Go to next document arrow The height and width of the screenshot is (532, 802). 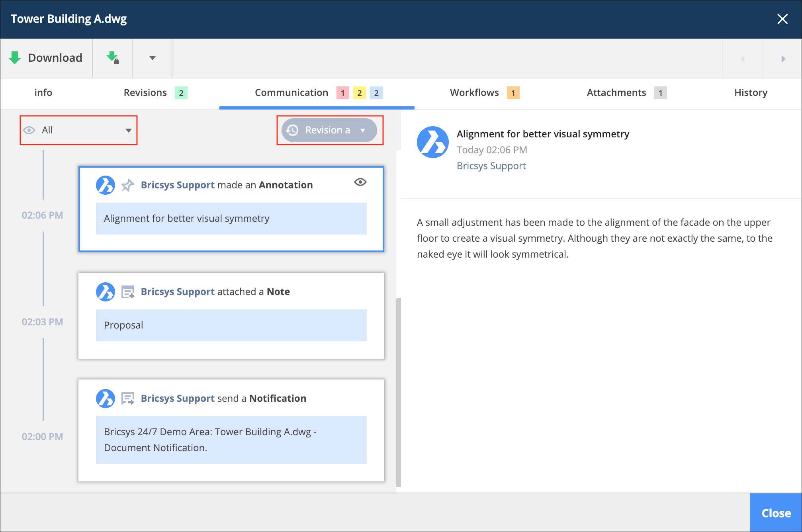click(783, 59)
